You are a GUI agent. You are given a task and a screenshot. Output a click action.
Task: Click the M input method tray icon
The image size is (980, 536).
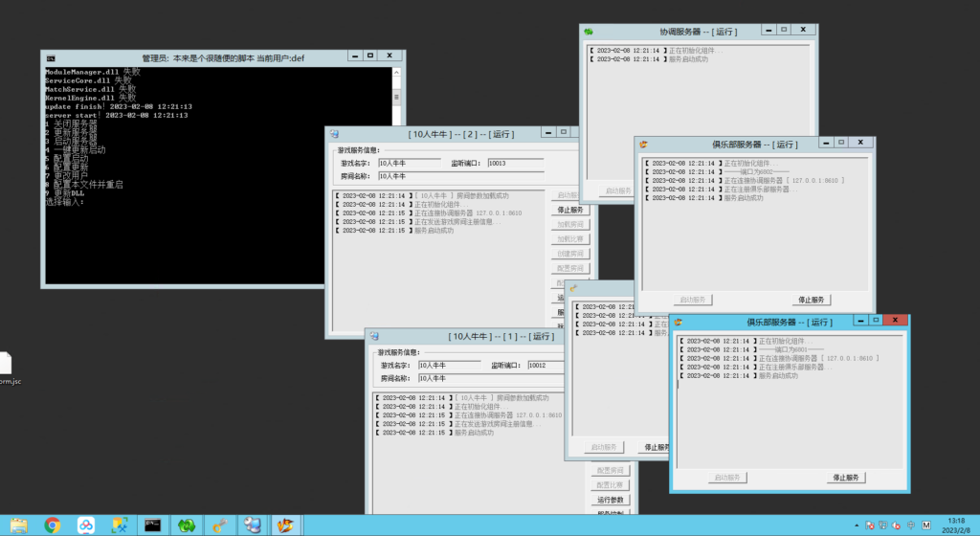pos(925,525)
